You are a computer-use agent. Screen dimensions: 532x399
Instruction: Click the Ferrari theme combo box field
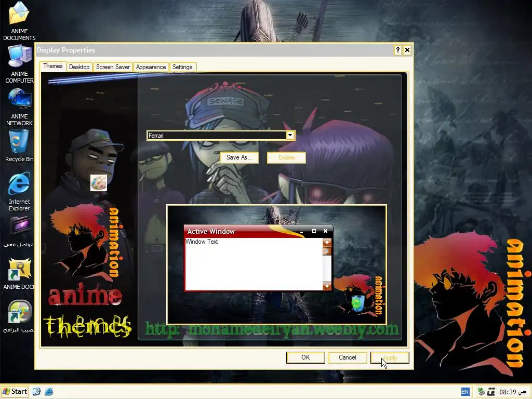[221, 136]
